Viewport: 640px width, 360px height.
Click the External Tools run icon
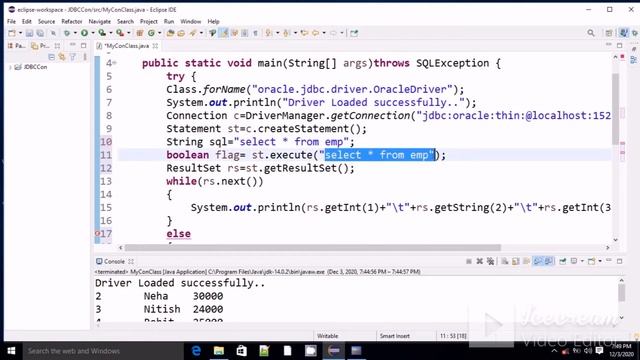pyautogui.click(x=120, y=33)
